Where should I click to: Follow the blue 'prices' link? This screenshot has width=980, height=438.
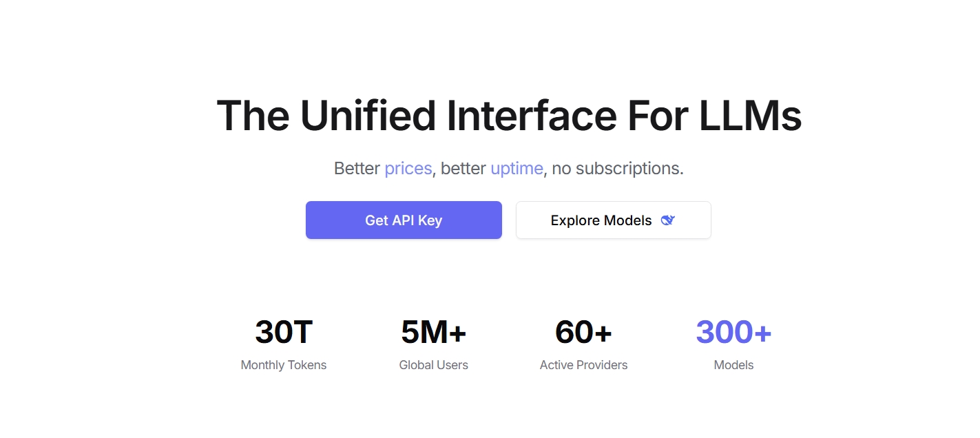408,168
